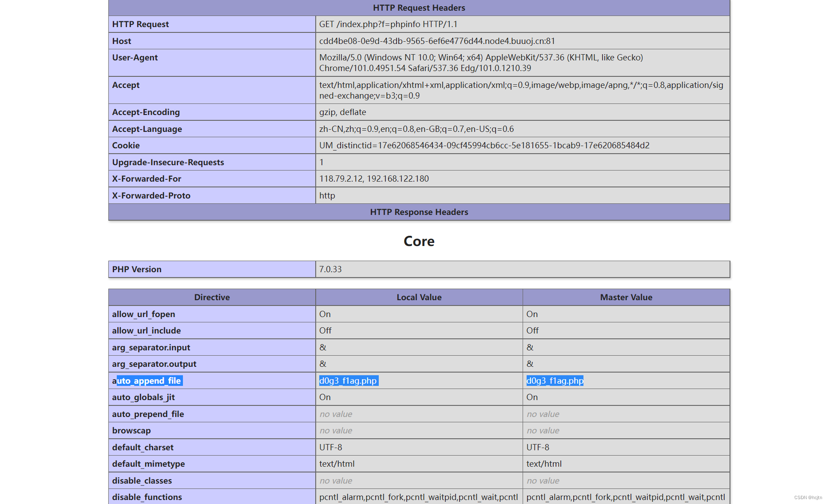Click the PHP Version 7.0.33 cell
The height and width of the screenshot is (504, 829).
(x=331, y=269)
